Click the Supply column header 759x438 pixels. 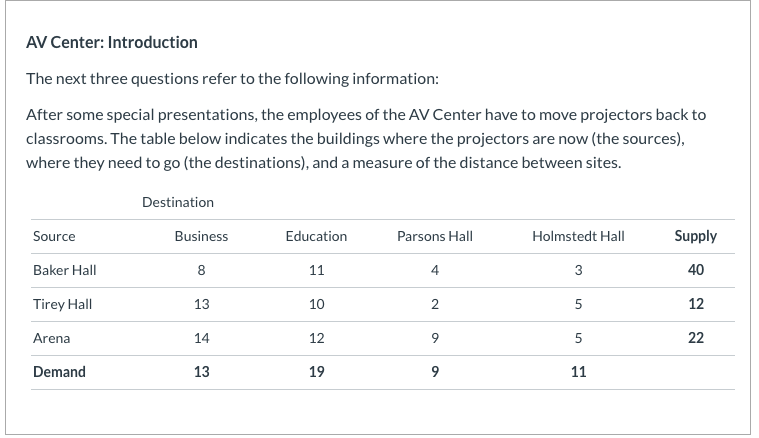695,236
